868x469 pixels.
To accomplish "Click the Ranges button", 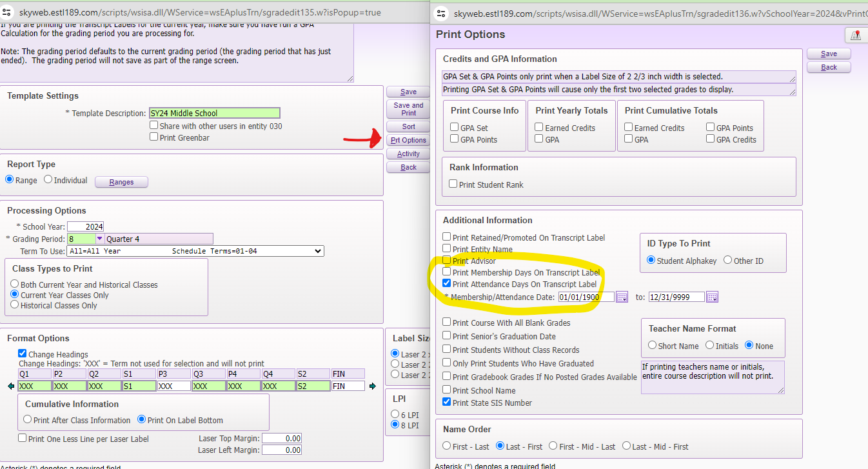I will pos(121,182).
